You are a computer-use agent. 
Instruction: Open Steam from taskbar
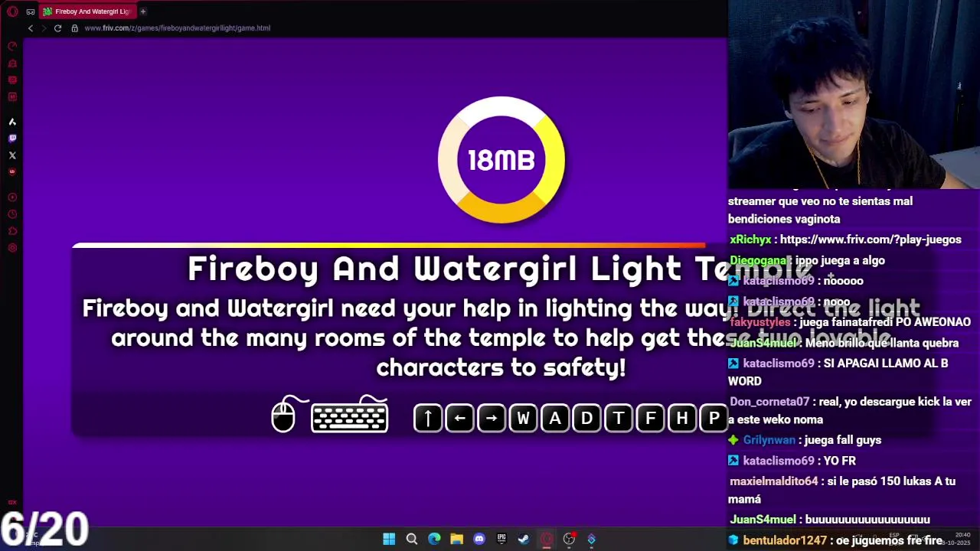(x=524, y=539)
